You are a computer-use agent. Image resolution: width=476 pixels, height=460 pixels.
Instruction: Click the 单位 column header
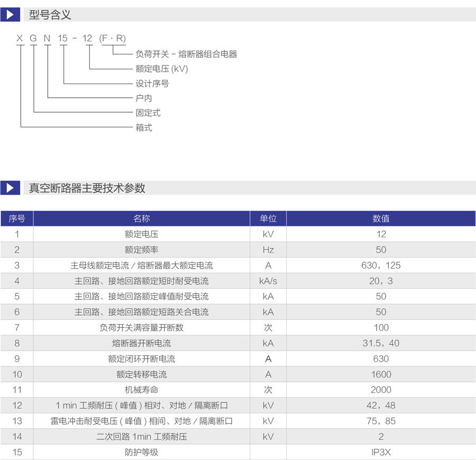[x=268, y=218]
